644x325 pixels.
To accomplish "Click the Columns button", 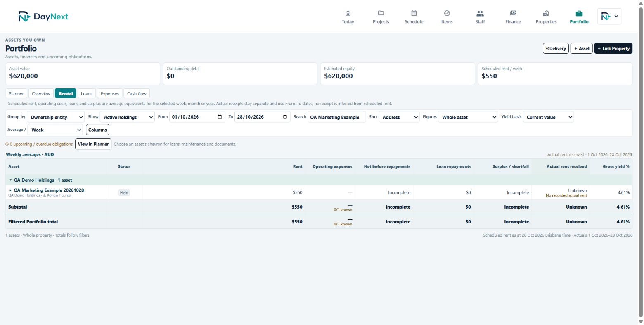I will pos(97,130).
